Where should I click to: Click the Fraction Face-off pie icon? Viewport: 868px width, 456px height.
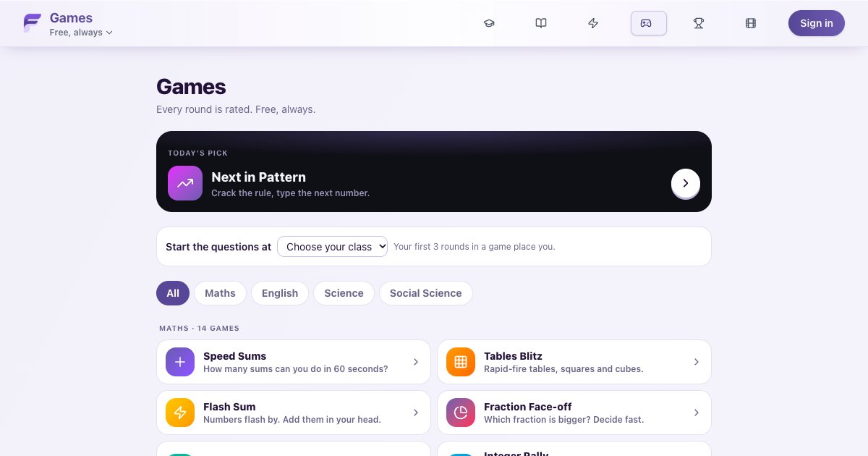tap(461, 413)
